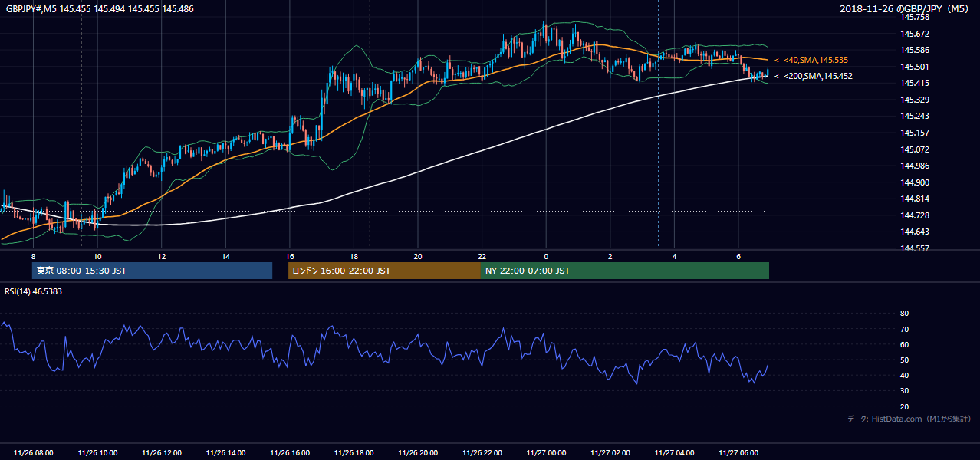
Task: Click the 11/26 18:00 time axis label
Action: [x=354, y=453]
